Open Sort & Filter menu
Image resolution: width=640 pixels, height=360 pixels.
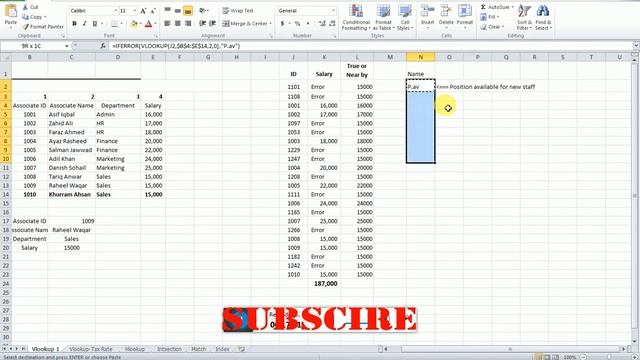pyautogui.click(x=524, y=18)
